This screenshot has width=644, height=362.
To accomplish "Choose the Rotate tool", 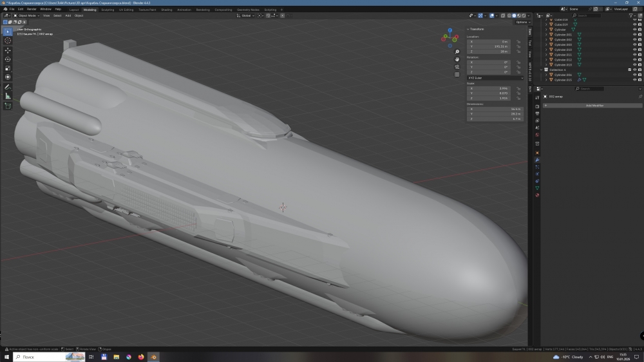I will coord(8,59).
